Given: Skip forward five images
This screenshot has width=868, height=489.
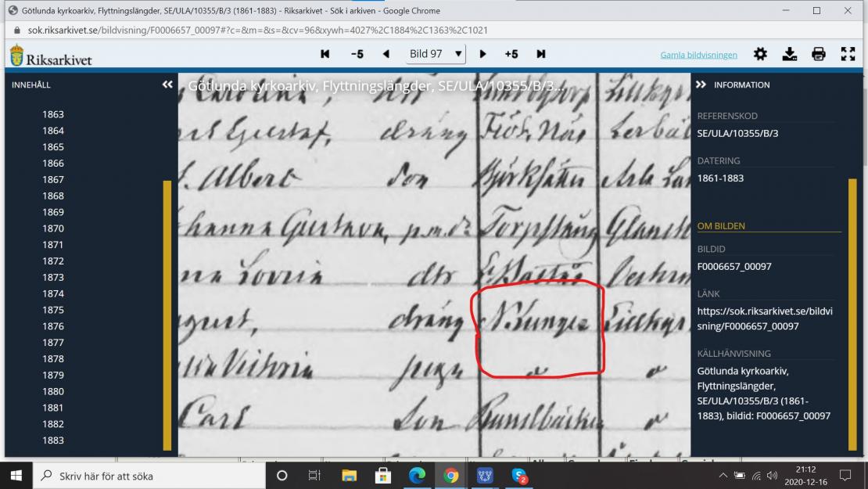Looking at the screenshot, I should coord(511,54).
